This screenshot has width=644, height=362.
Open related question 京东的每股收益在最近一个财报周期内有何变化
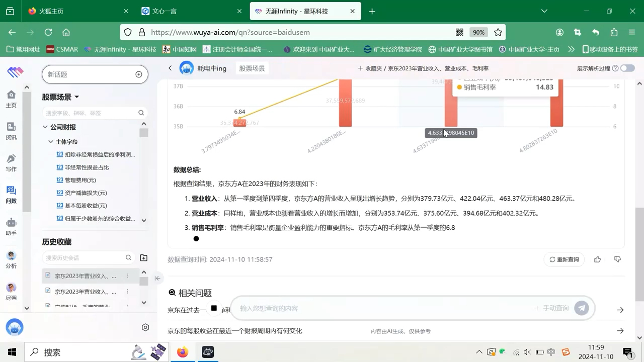(235, 331)
